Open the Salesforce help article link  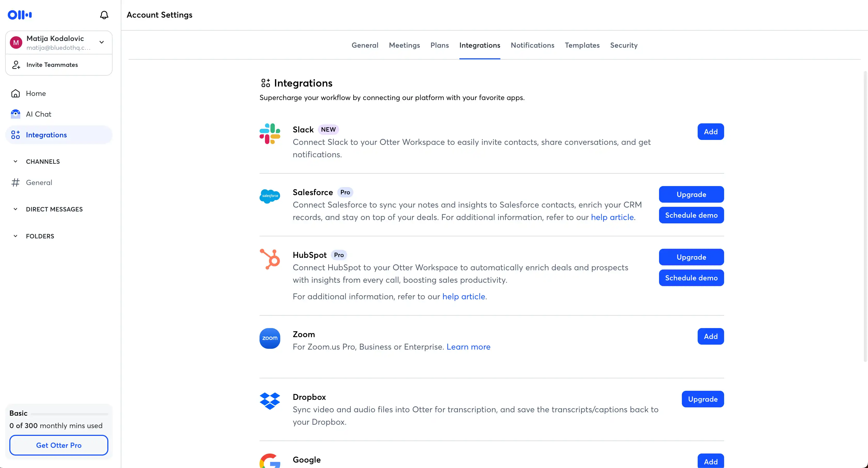click(x=612, y=217)
